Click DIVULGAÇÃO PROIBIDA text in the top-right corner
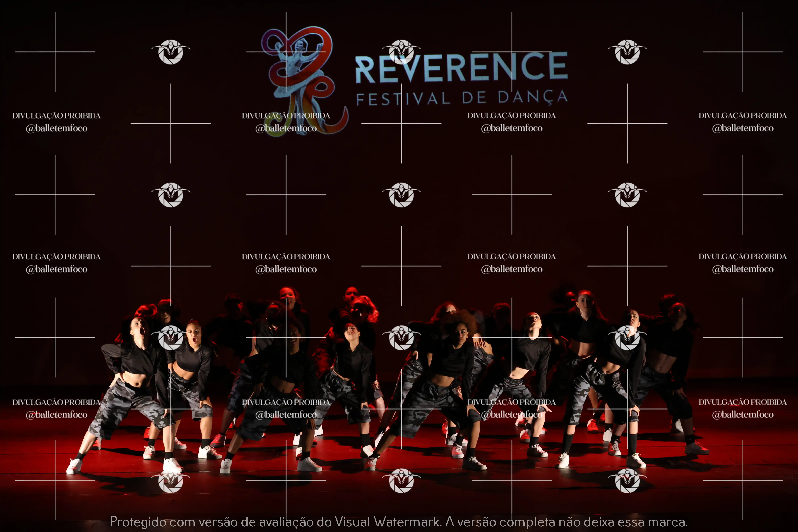The height and width of the screenshot is (532, 798). point(742,116)
